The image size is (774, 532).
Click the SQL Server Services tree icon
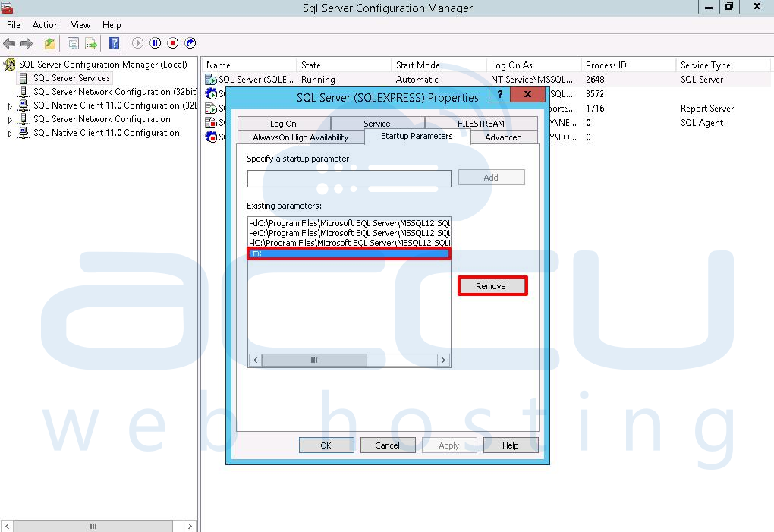click(24, 78)
